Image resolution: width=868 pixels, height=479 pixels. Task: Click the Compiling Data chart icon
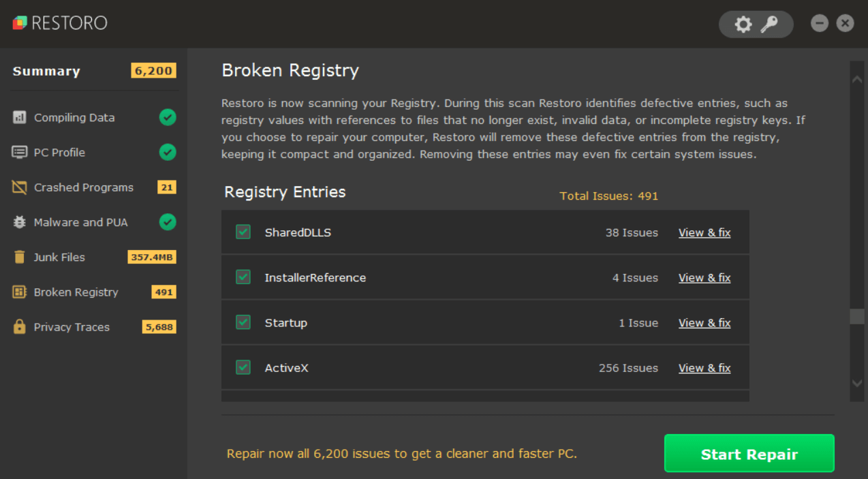click(x=20, y=117)
